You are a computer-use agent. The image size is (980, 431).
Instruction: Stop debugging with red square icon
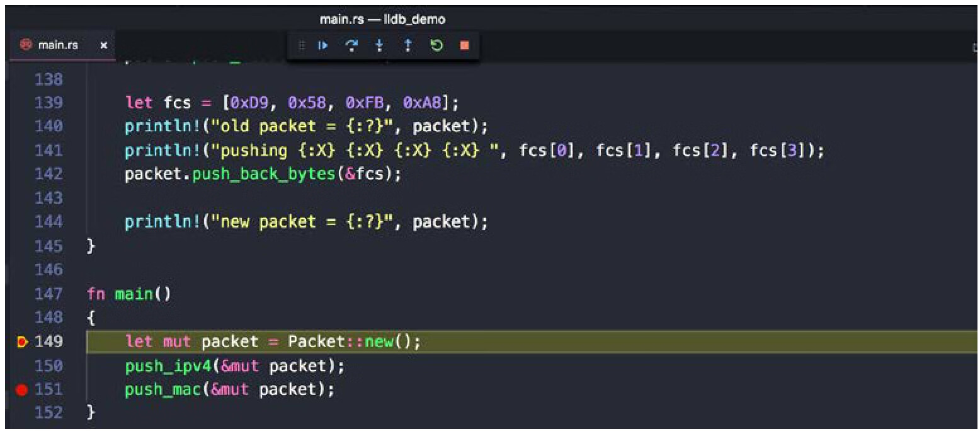pyautogui.click(x=465, y=45)
